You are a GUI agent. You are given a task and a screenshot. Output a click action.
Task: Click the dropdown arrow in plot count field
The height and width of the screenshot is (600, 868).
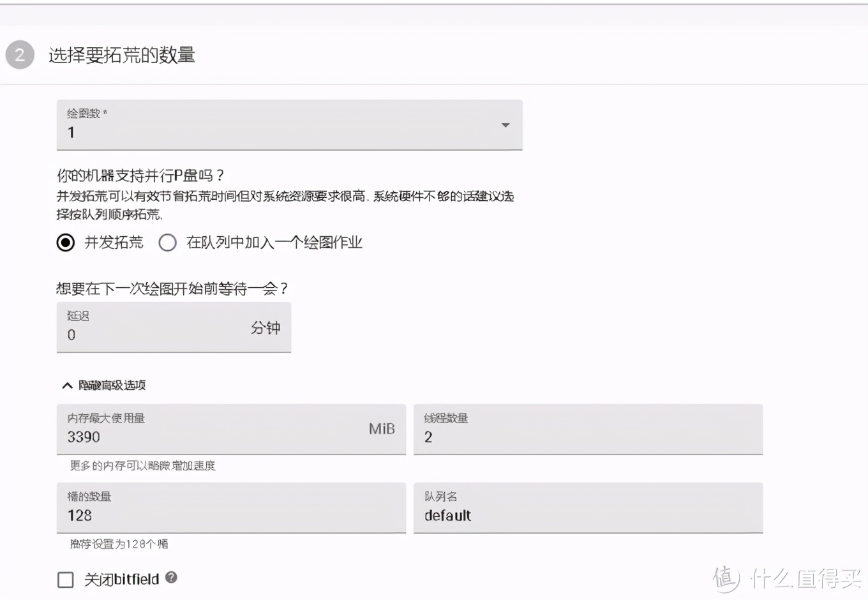click(x=505, y=125)
